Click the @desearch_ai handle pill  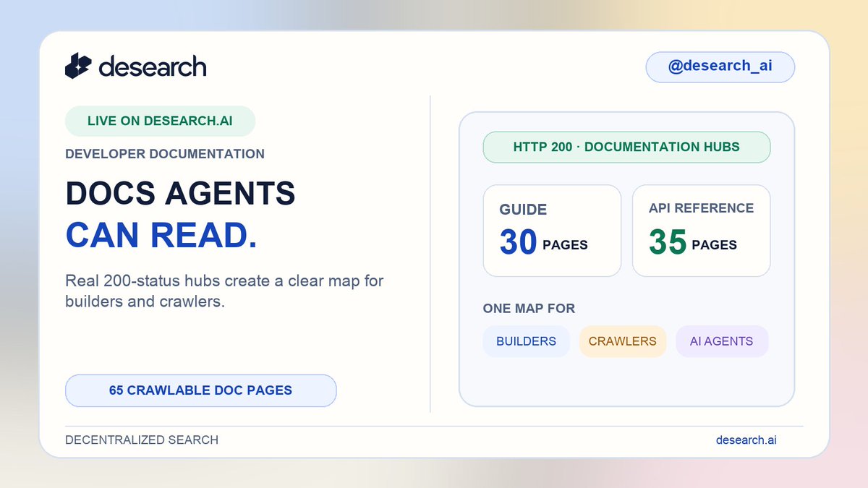[x=720, y=67]
